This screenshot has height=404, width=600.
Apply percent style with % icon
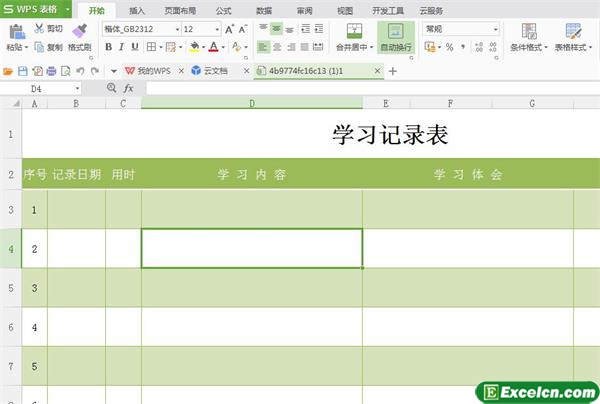pos(450,47)
